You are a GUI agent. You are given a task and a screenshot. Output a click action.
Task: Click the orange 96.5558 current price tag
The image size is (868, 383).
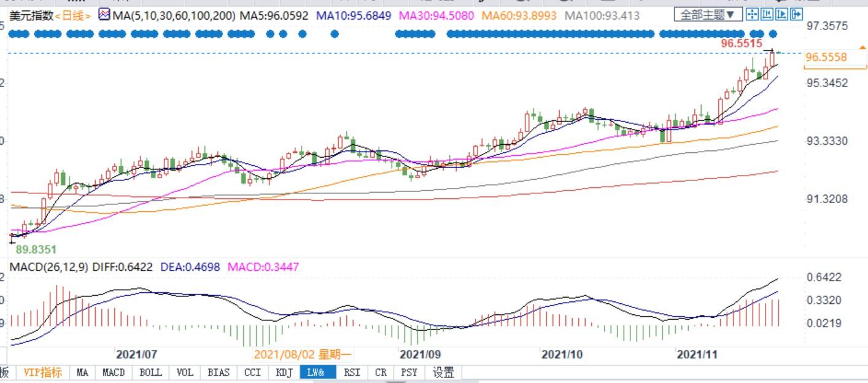[826, 57]
